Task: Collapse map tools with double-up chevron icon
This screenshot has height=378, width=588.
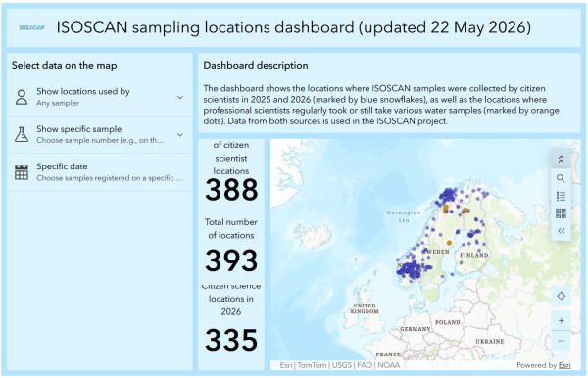Action: [561, 160]
